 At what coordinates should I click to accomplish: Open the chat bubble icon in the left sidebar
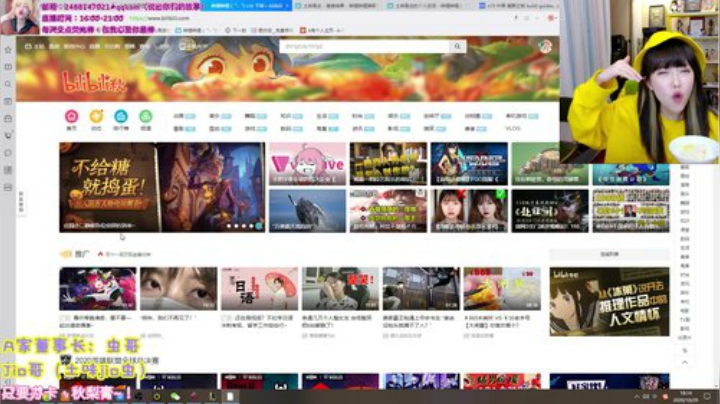click(8, 153)
